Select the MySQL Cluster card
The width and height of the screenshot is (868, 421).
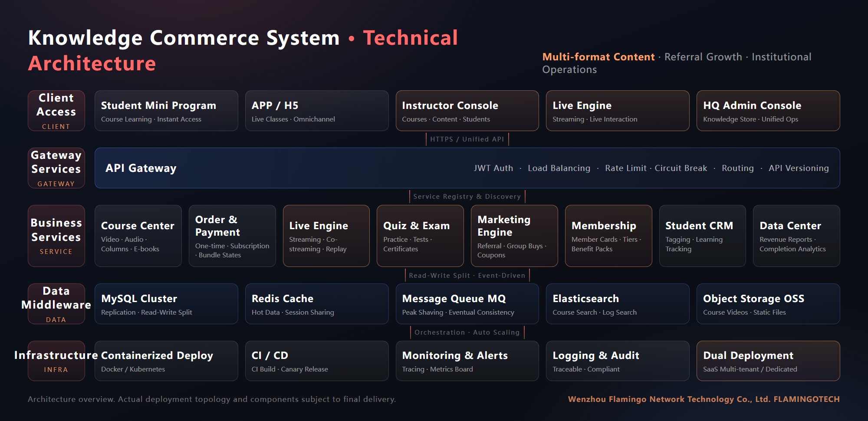click(x=166, y=304)
